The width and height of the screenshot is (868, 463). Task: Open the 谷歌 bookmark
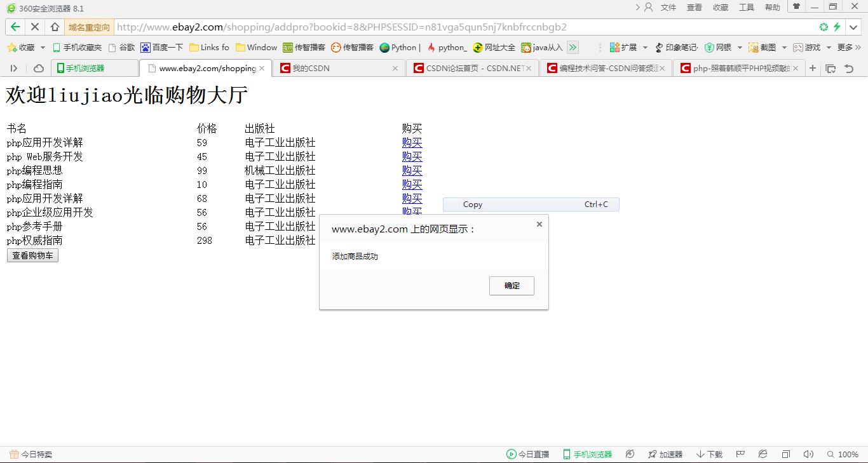(x=122, y=48)
